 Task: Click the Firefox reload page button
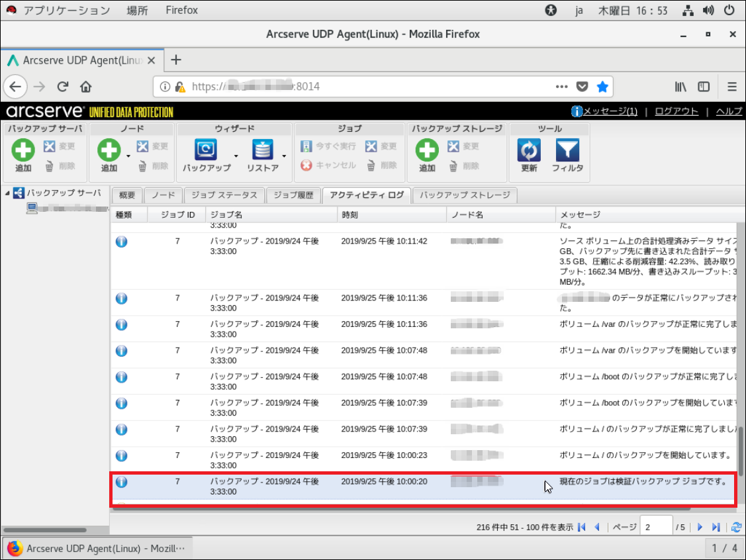62,87
